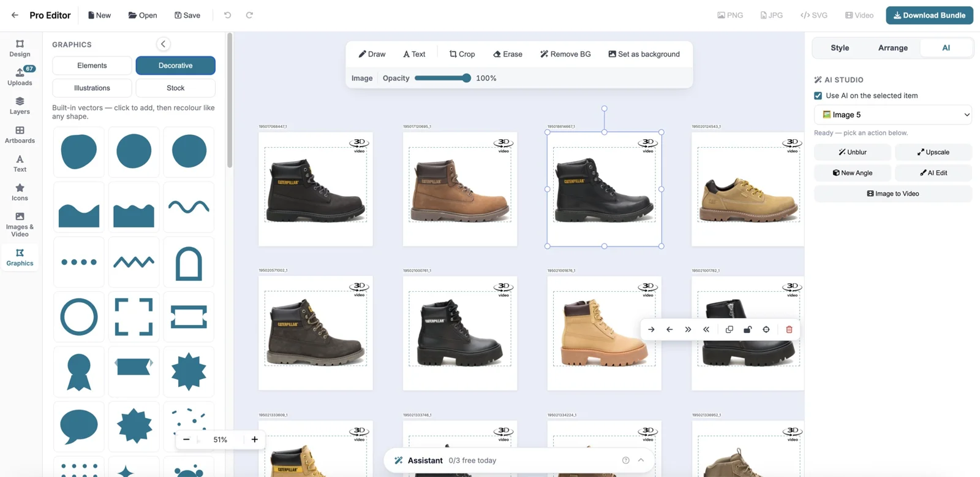Undo the last action
The width and height of the screenshot is (980, 477).
click(x=227, y=15)
